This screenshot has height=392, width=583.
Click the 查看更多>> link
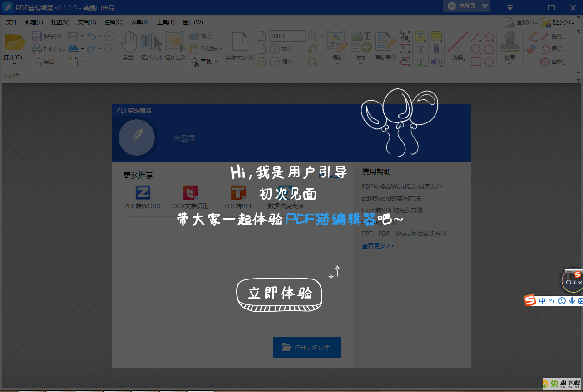click(x=378, y=246)
